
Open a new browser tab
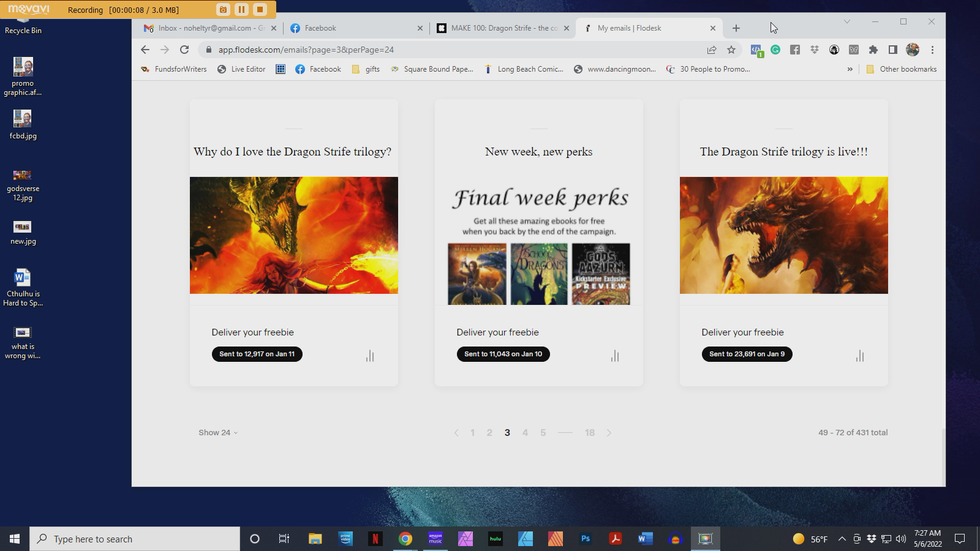(x=736, y=28)
